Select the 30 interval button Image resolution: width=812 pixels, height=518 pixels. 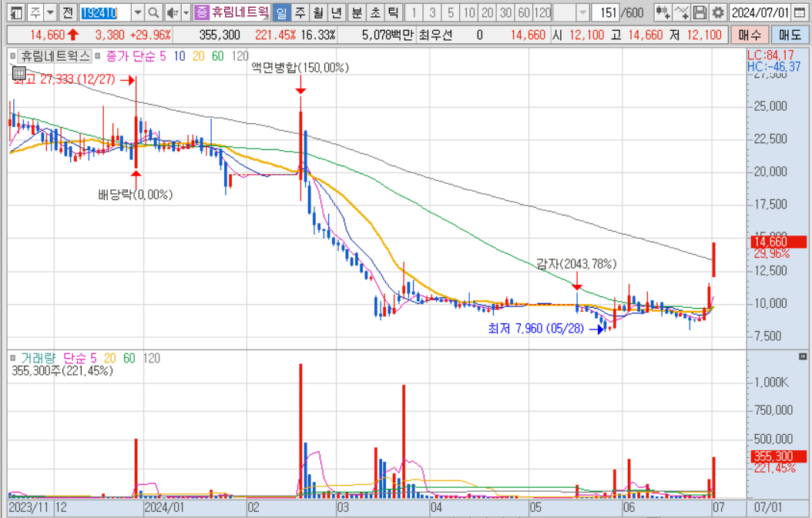coord(506,12)
